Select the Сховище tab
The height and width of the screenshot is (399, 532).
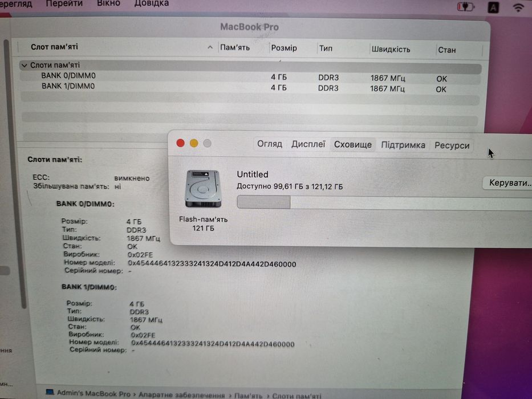(x=353, y=145)
